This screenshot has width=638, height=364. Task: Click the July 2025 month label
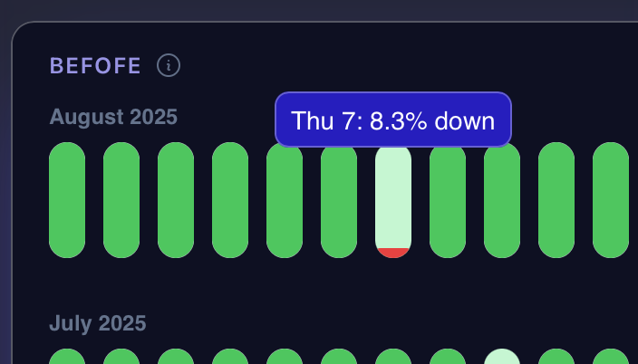pyautogui.click(x=98, y=323)
